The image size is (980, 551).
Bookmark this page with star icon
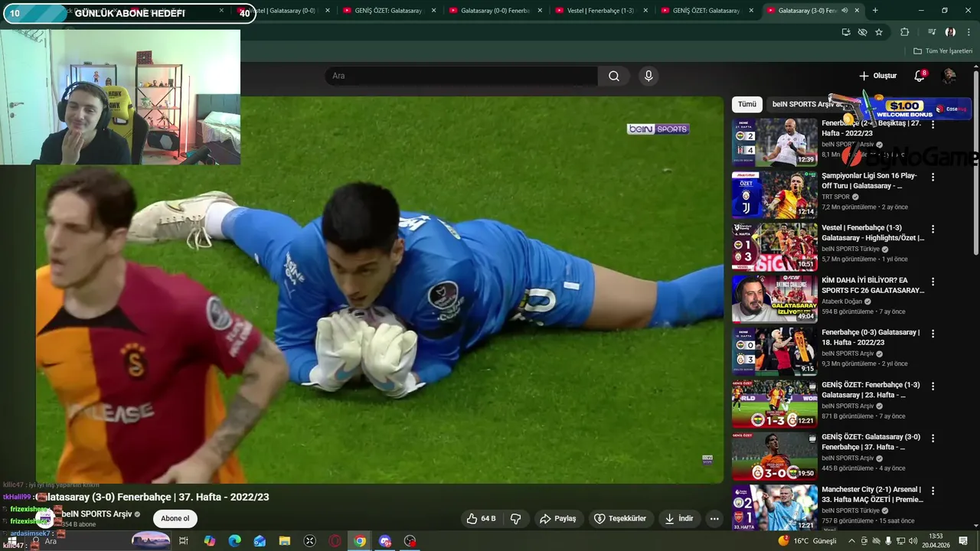(879, 32)
